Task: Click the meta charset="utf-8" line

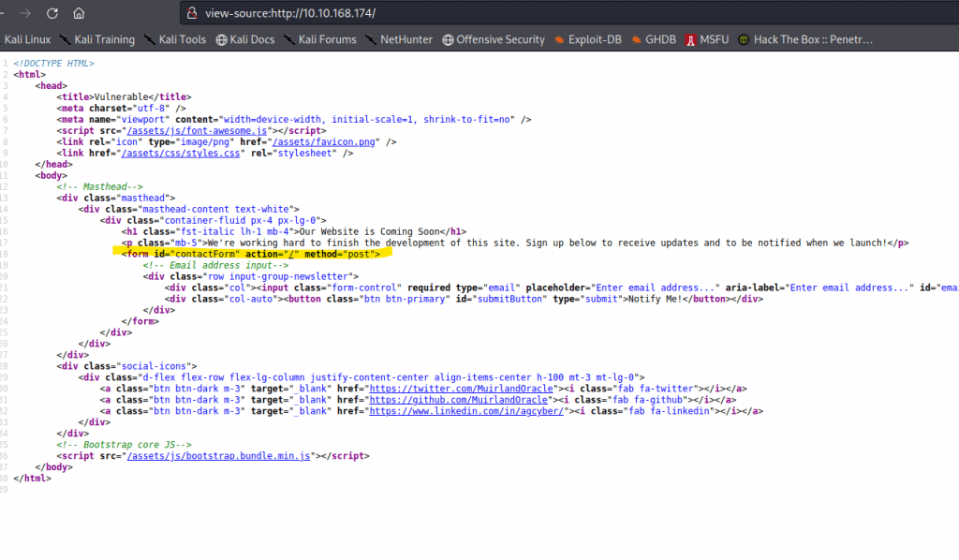Action: coord(121,109)
